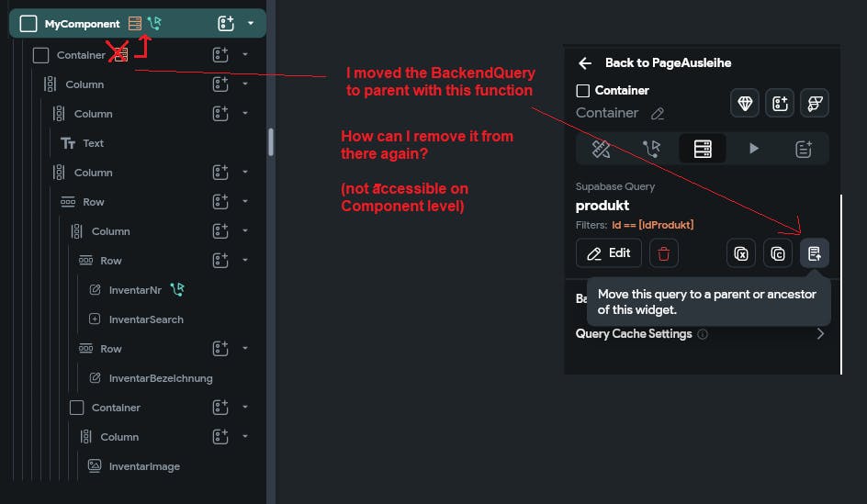Click add-widget icon on MyComponent row
The image size is (867, 504).
[x=226, y=24]
